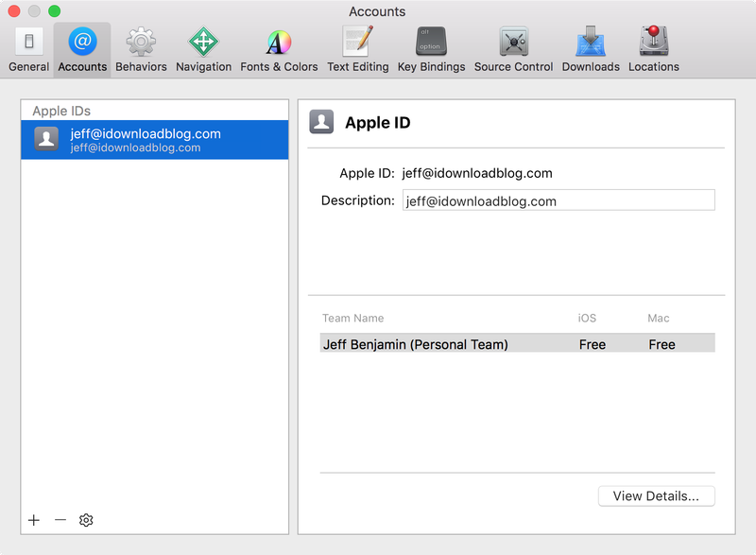
Task: Open the Navigation preferences pane
Action: point(203,50)
